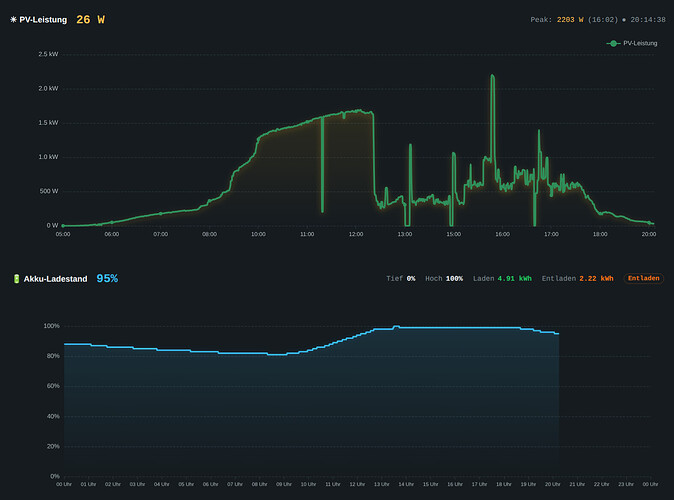674x500 pixels.
Task: Click the 16:00 x-axis label
Action: click(502, 234)
